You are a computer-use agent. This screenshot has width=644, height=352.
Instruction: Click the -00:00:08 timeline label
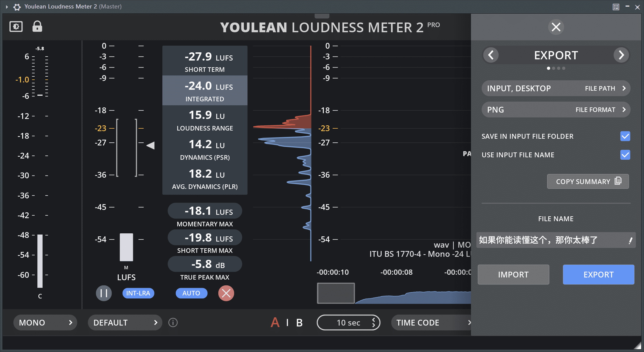396,272
